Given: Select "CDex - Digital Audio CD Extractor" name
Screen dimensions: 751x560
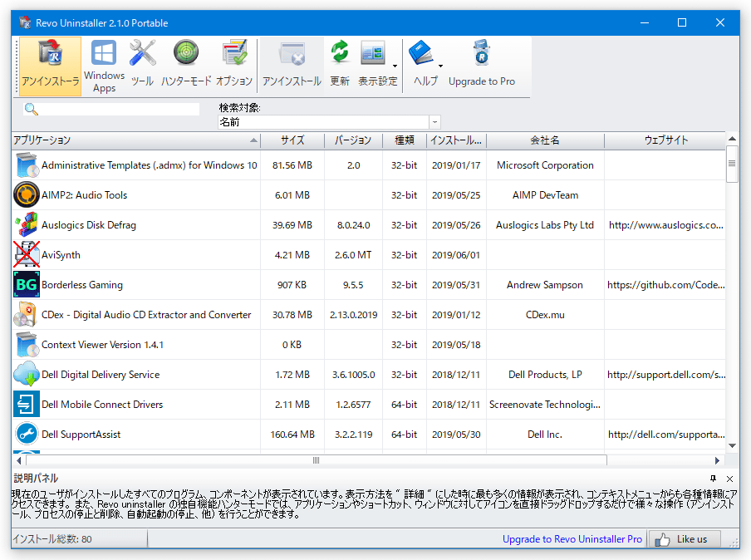Looking at the screenshot, I should [146, 315].
